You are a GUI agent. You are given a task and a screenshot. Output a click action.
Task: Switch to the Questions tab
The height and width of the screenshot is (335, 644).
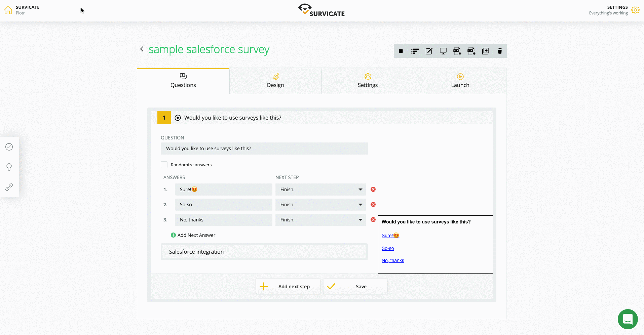(183, 81)
